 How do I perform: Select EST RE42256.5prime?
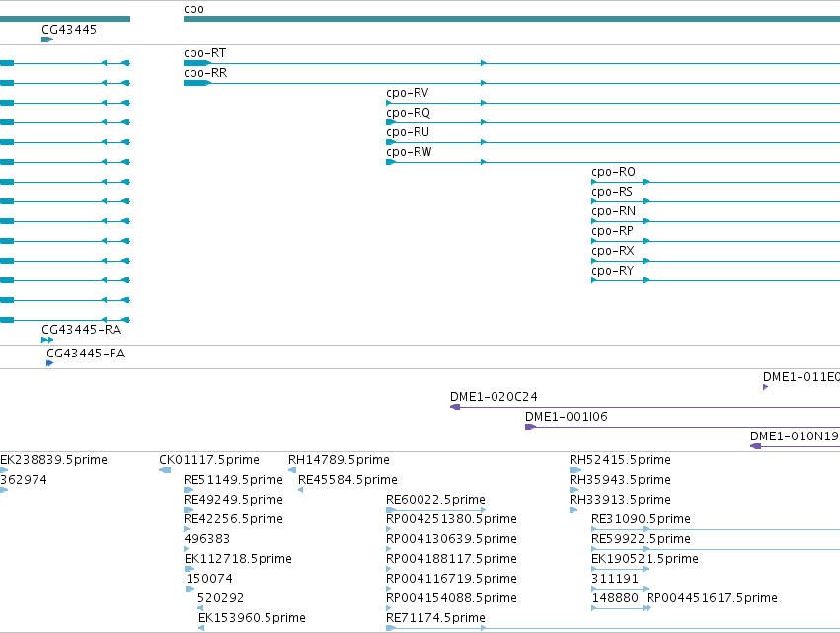pyautogui.click(x=233, y=519)
